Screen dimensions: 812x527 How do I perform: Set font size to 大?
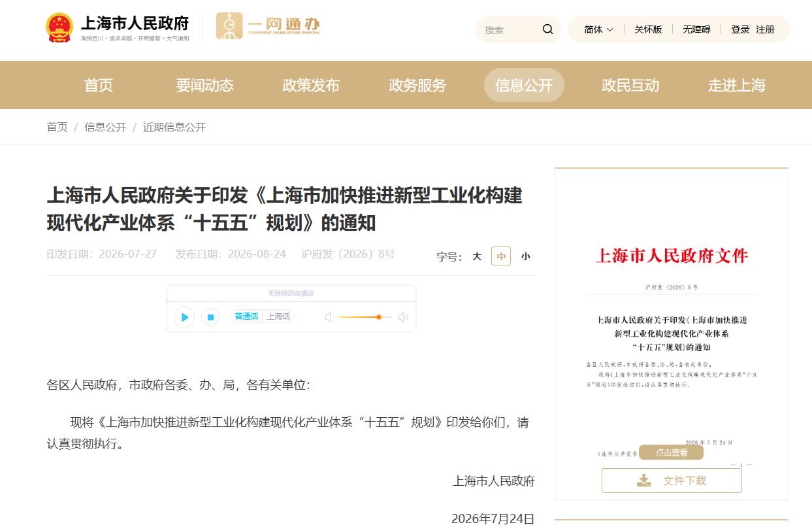[477, 256]
